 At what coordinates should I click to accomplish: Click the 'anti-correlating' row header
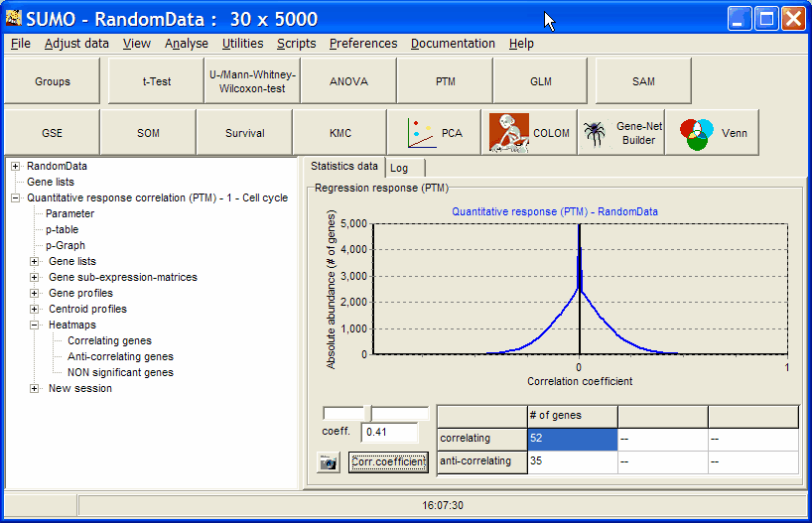pos(482,461)
